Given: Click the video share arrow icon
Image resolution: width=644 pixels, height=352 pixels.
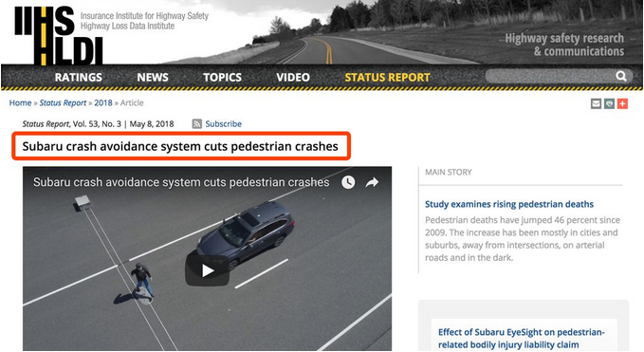Looking at the screenshot, I should 372,182.
